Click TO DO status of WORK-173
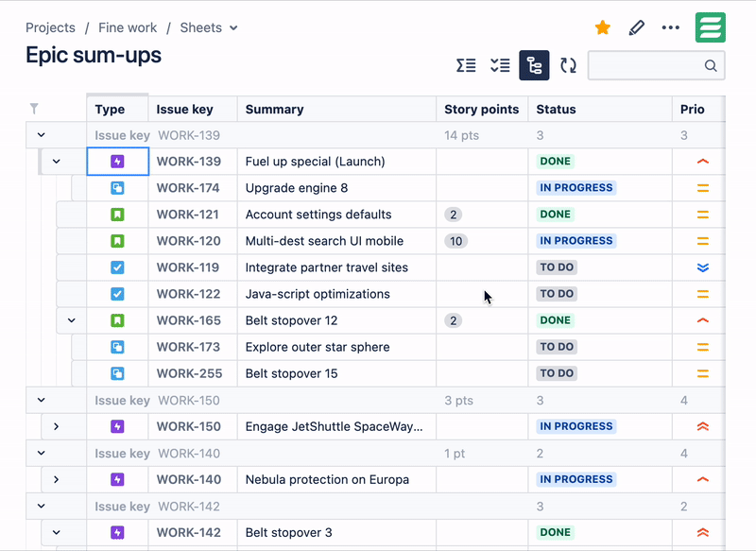 557,347
